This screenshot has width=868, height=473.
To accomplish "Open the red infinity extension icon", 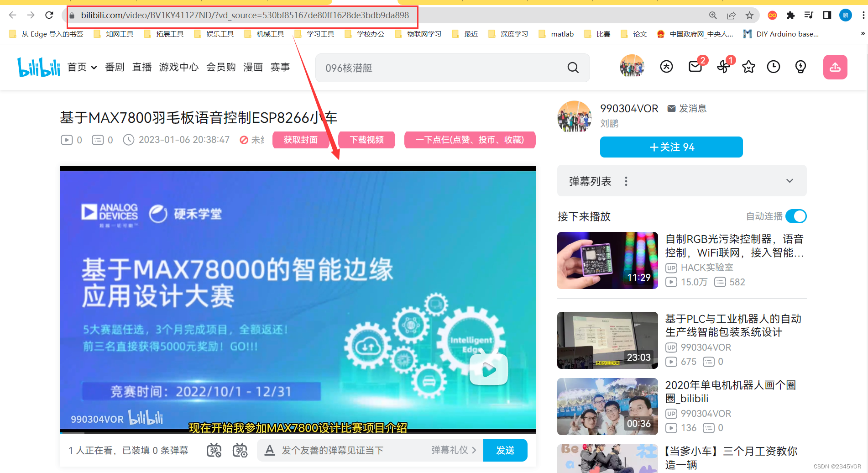I will click(772, 16).
